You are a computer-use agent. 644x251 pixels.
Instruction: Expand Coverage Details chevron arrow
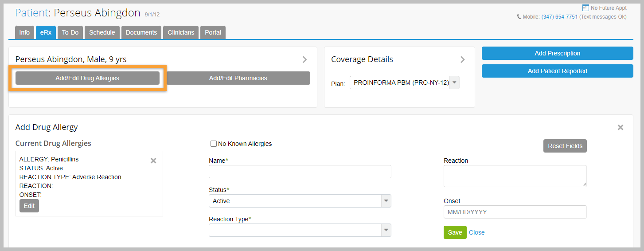(463, 59)
